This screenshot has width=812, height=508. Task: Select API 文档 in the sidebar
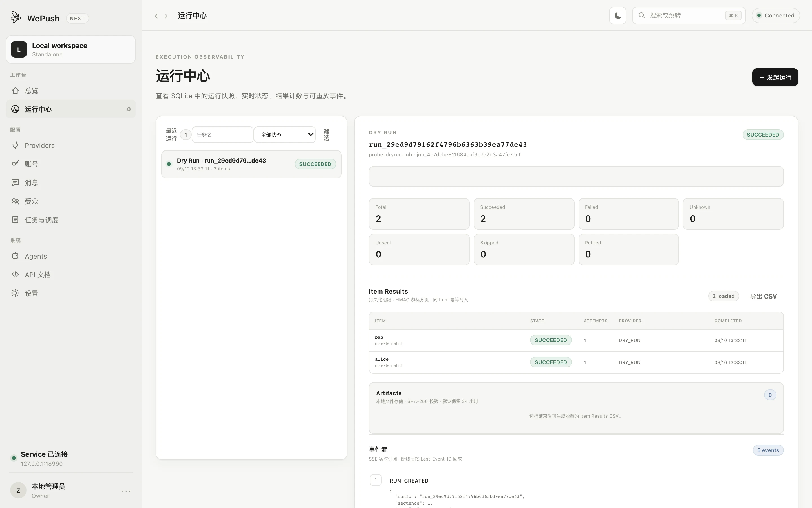tap(71, 275)
